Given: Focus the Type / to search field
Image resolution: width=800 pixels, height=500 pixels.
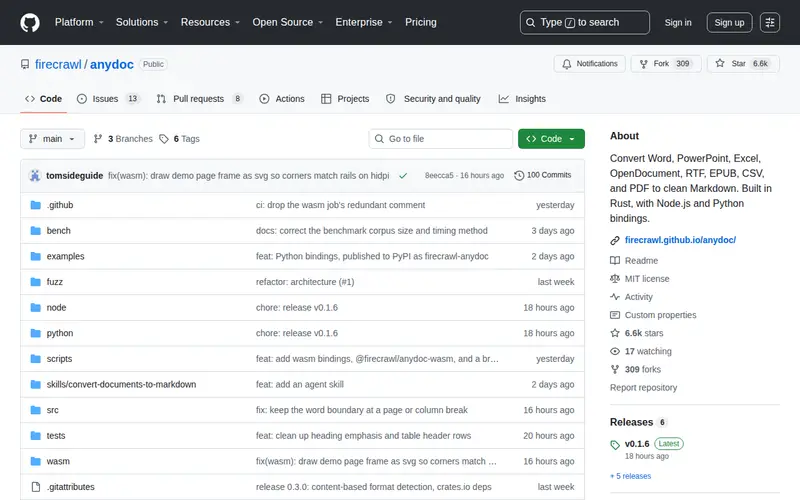Looking at the screenshot, I should [585, 22].
